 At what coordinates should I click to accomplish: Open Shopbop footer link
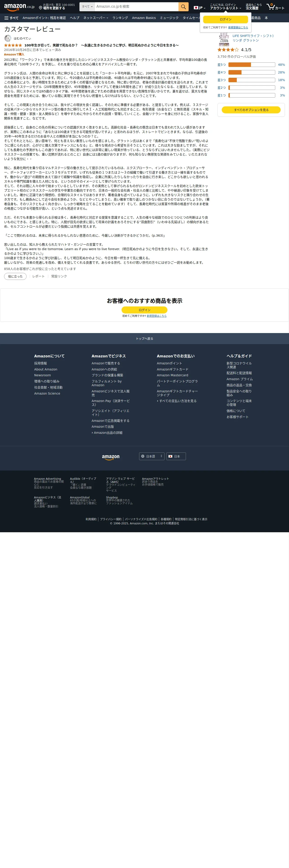[x=112, y=498]
